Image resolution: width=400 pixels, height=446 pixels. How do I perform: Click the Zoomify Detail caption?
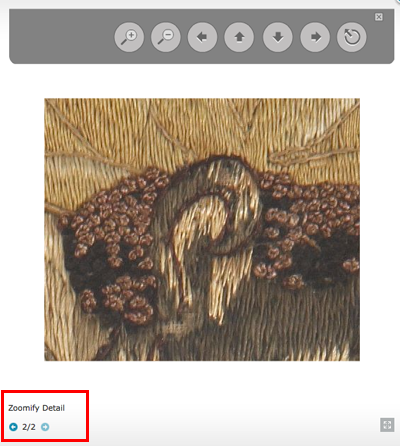tap(36, 408)
